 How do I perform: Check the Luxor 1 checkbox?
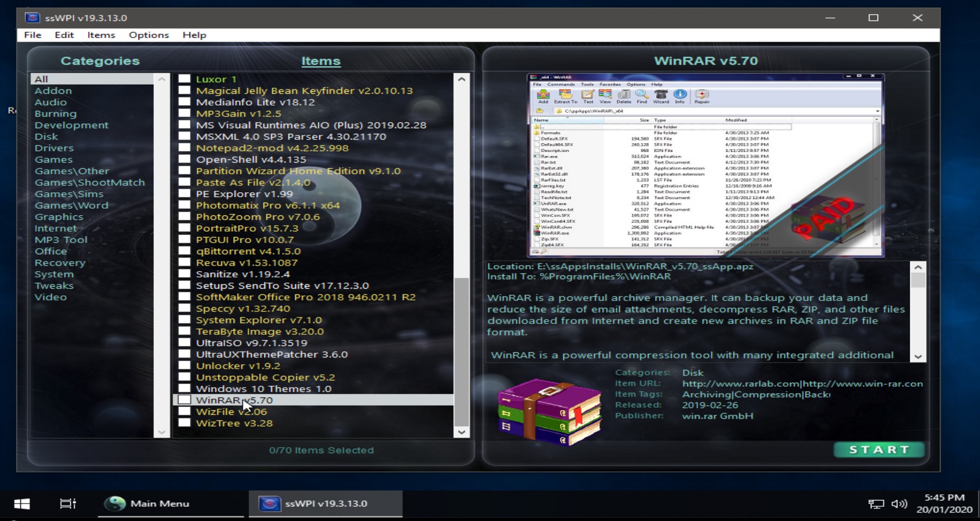pos(185,79)
